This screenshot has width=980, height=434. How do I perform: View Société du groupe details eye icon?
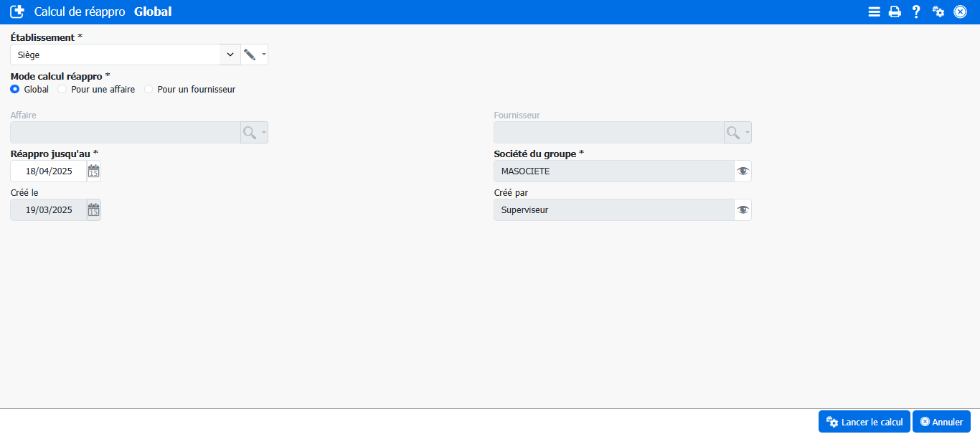click(743, 171)
